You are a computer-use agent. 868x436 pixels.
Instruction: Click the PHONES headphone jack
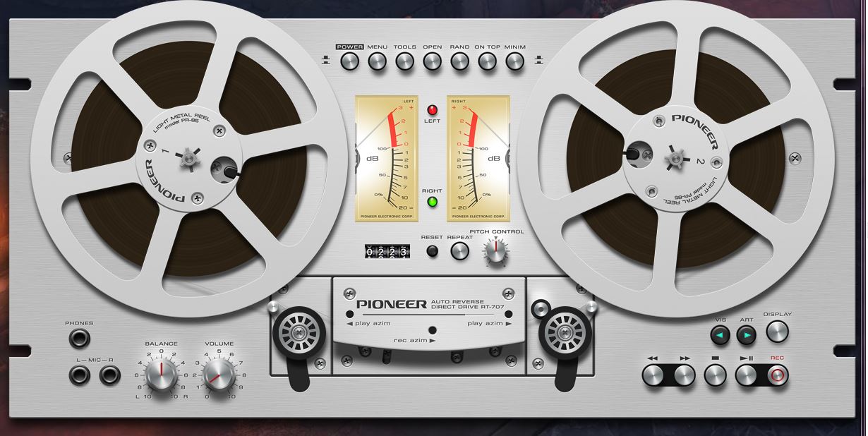79,339
